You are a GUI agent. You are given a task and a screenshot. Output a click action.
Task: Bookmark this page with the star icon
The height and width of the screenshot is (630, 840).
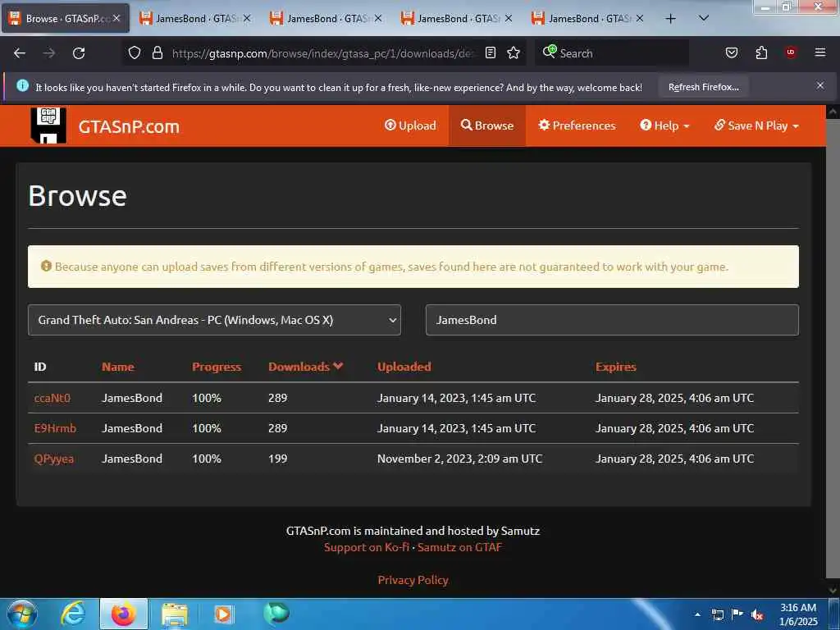coord(514,52)
